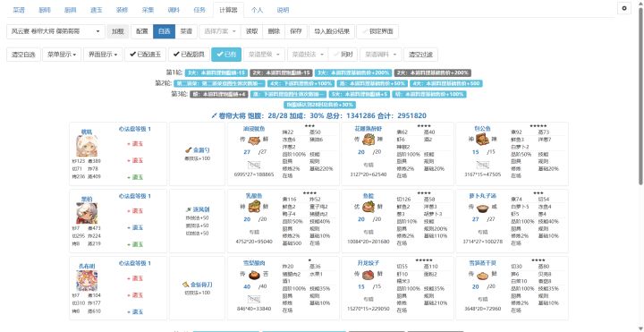Viewport: 644px width, 332px height.
Task: Switch mode to 配置
Action: tap(142, 31)
